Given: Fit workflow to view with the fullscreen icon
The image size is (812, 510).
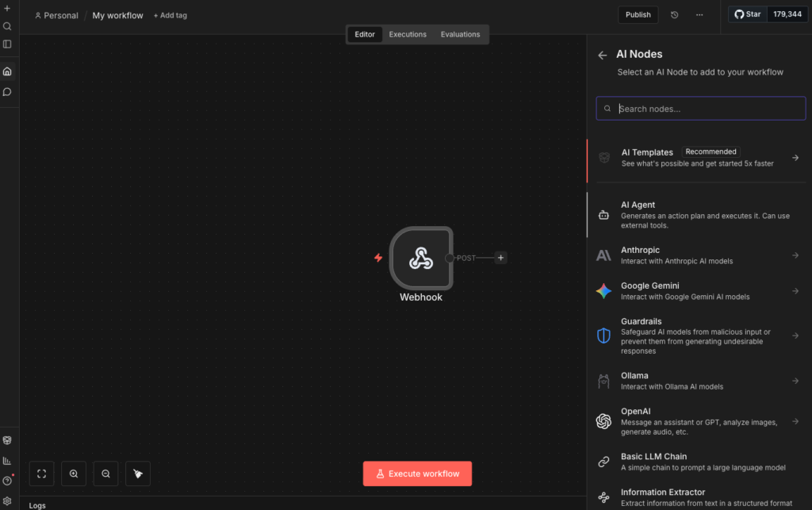Looking at the screenshot, I should click(42, 474).
